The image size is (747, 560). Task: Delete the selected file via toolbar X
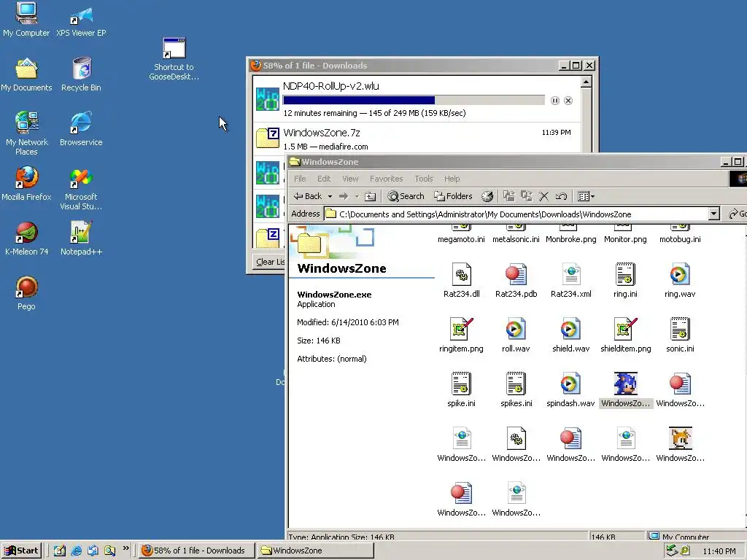pos(543,196)
